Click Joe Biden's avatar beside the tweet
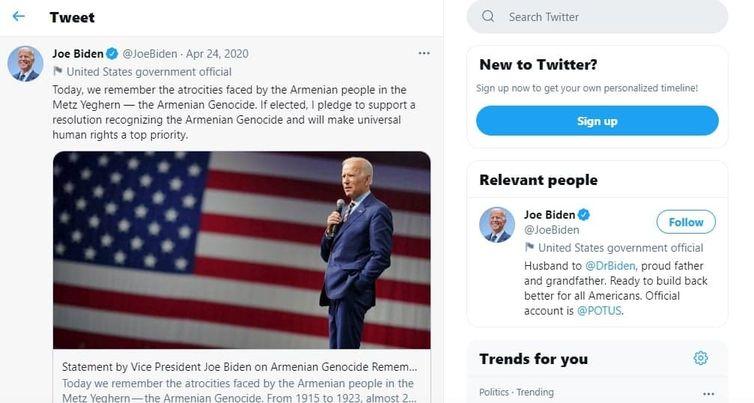This screenshot has width=754, height=403. coord(25,64)
